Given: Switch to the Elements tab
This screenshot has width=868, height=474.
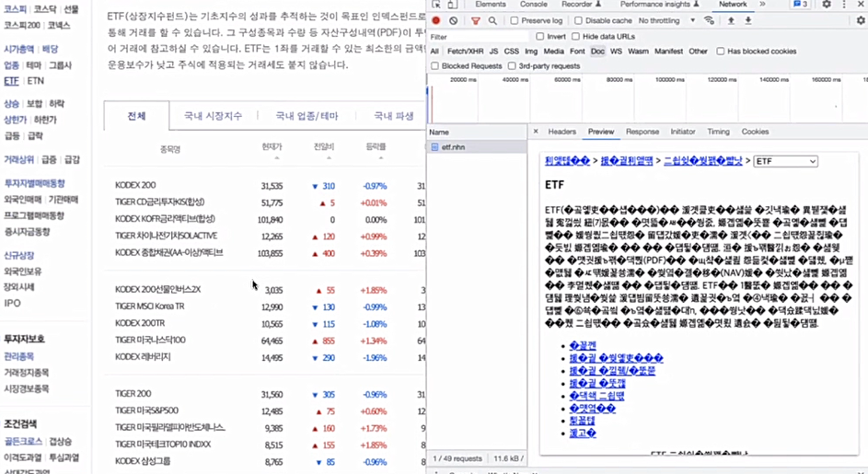Looking at the screenshot, I should tap(491, 4).
